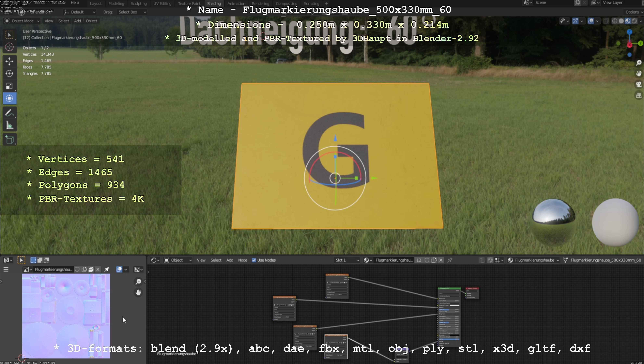Open the Select Box drag dropdown
Viewport: 644px width, 364px height.
[x=132, y=12]
